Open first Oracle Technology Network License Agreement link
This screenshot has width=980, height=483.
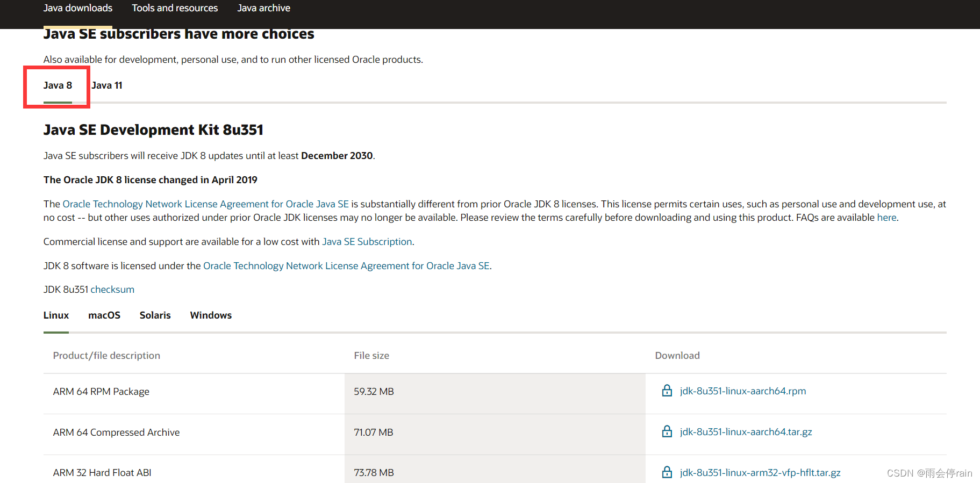tap(206, 204)
